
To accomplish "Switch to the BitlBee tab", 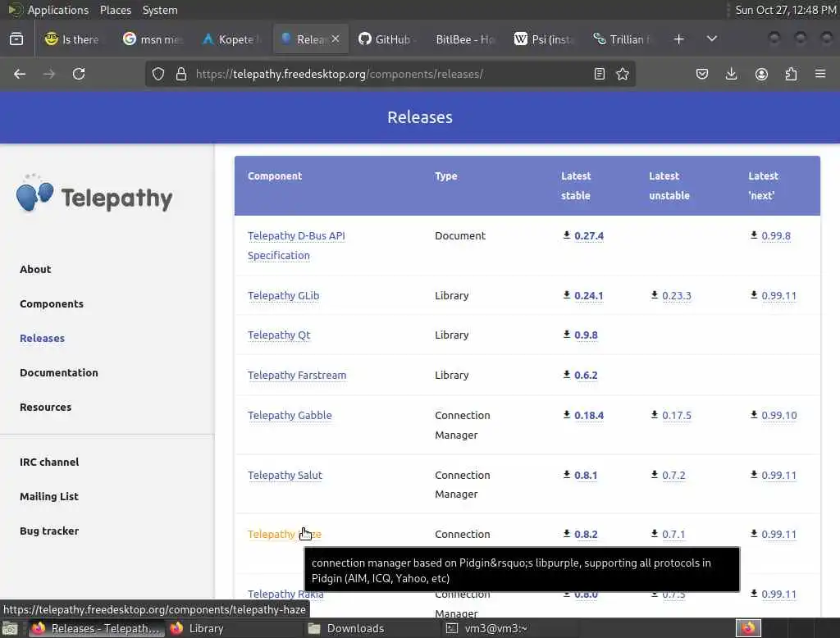I will tap(465, 39).
